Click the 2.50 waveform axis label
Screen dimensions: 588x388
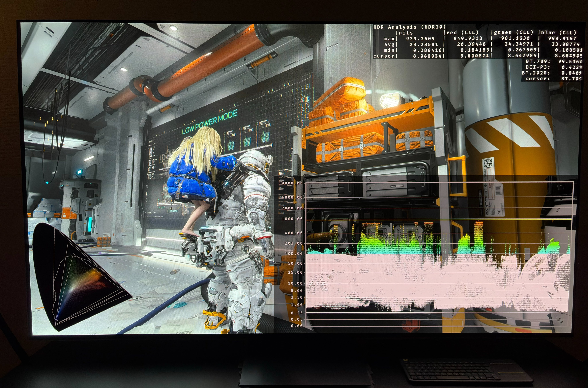297,297
